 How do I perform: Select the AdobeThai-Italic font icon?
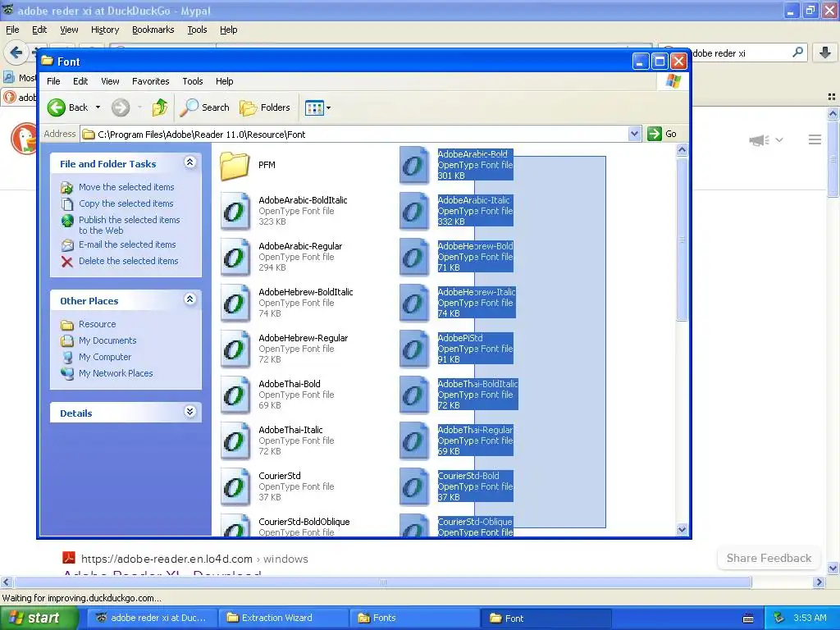(235, 441)
